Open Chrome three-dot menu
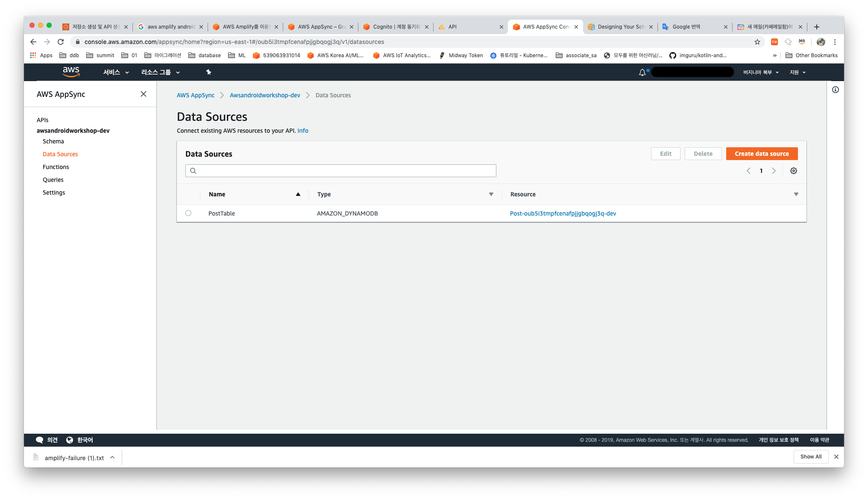This screenshot has height=499, width=868. pyautogui.click(x=835, y=42)
